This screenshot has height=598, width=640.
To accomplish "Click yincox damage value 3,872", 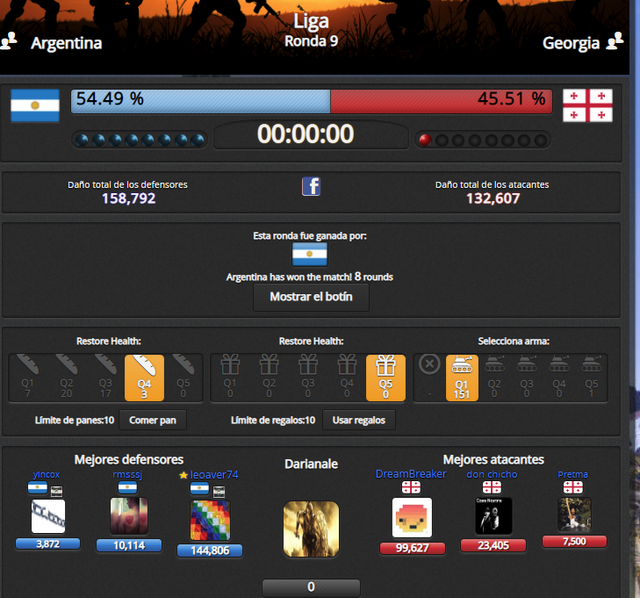I will pos(48,544).
